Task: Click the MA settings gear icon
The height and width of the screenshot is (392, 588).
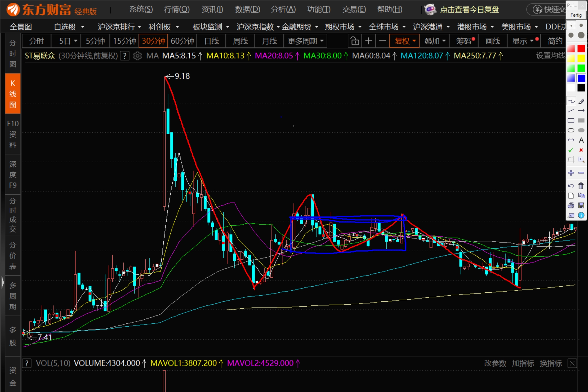Action: (137, 56)
